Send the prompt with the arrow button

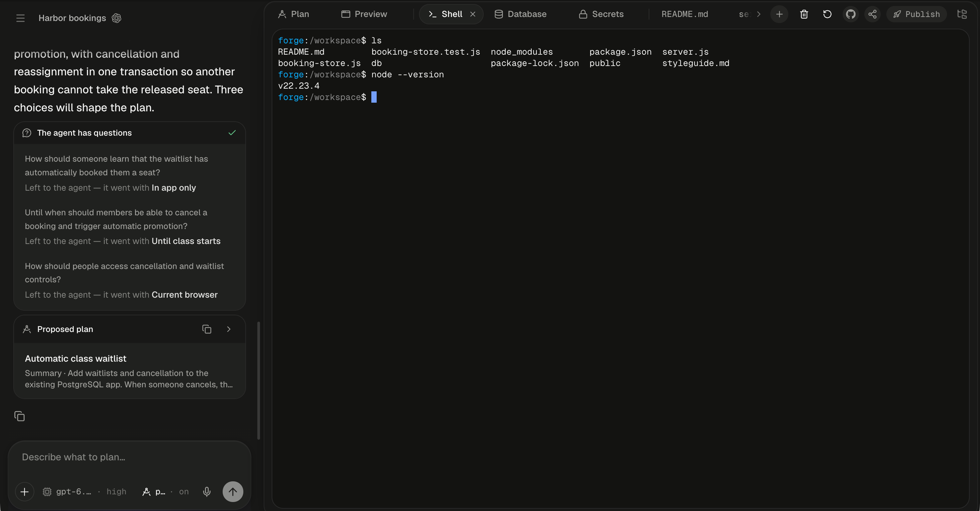(233, 492)
